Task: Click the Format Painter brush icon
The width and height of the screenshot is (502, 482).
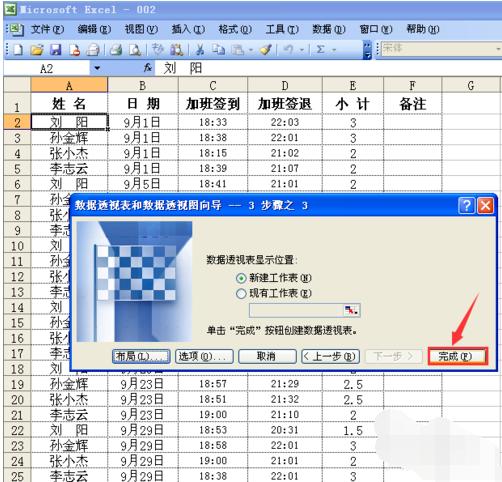Action: coord(266,50)
